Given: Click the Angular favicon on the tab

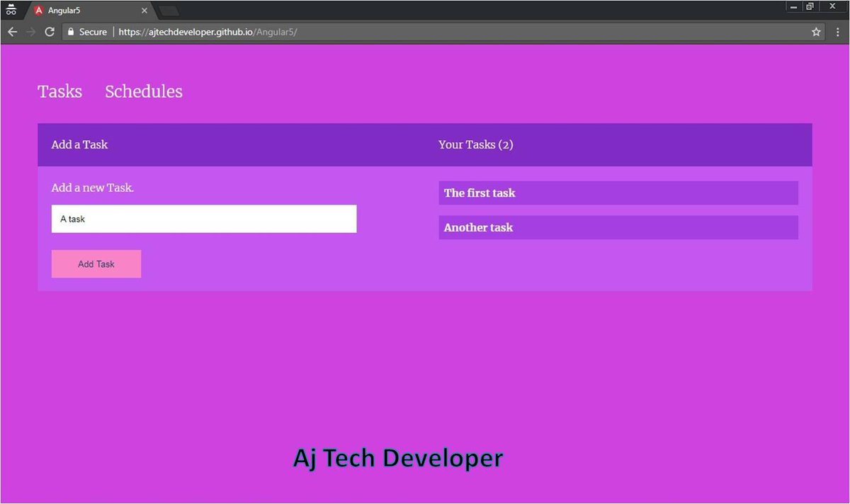Looking at the screenshot, I should (x=39, y=11).
